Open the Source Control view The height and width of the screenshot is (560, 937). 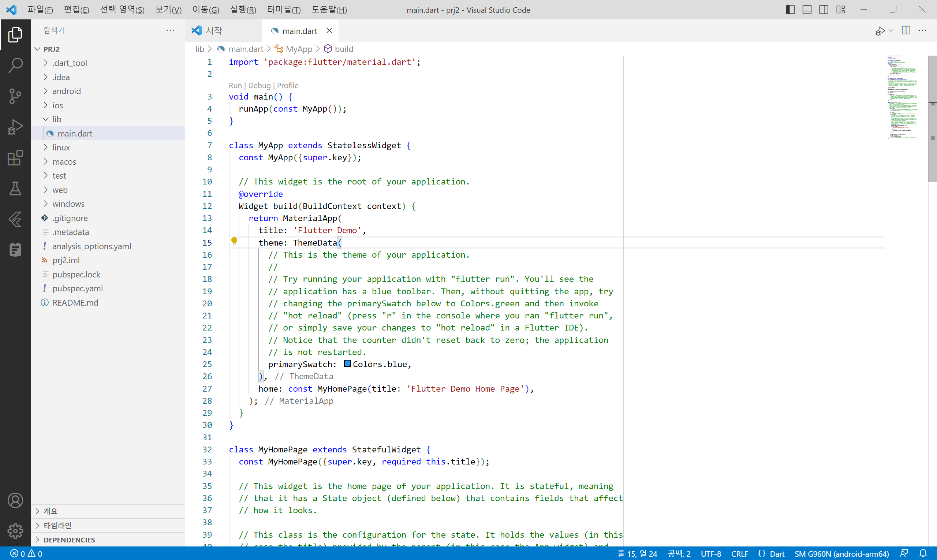(15, 96)
